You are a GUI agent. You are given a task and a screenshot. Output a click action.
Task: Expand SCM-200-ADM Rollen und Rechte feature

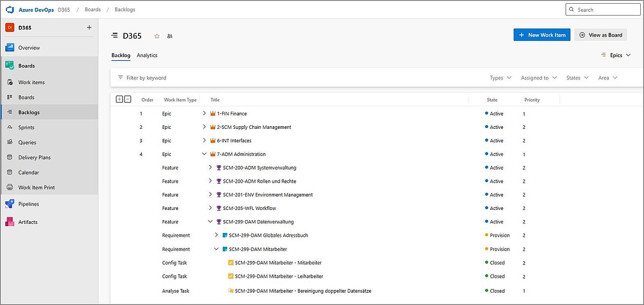(x=210, y=181)
